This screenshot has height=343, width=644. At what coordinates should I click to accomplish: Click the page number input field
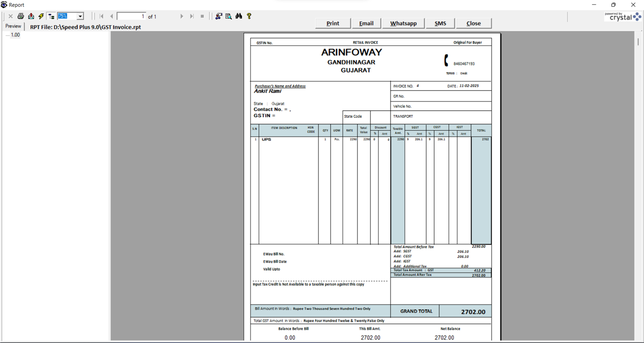point(131,16)
